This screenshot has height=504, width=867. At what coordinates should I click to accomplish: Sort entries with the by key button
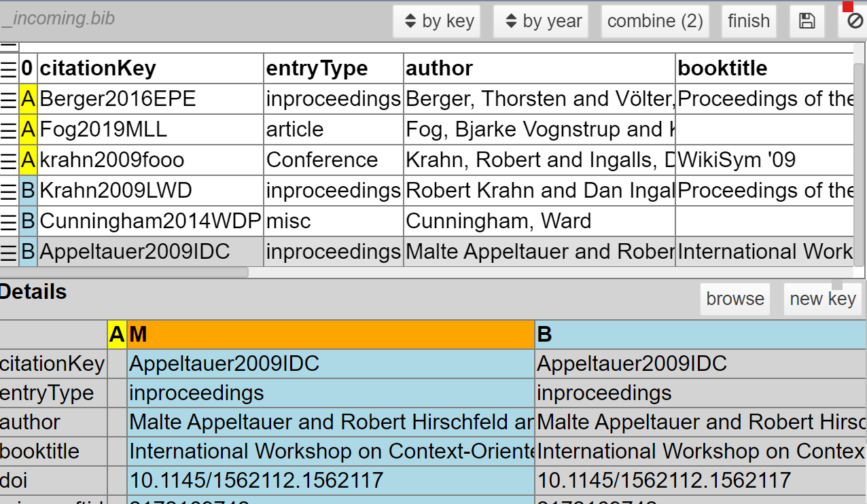coord(438,21)
